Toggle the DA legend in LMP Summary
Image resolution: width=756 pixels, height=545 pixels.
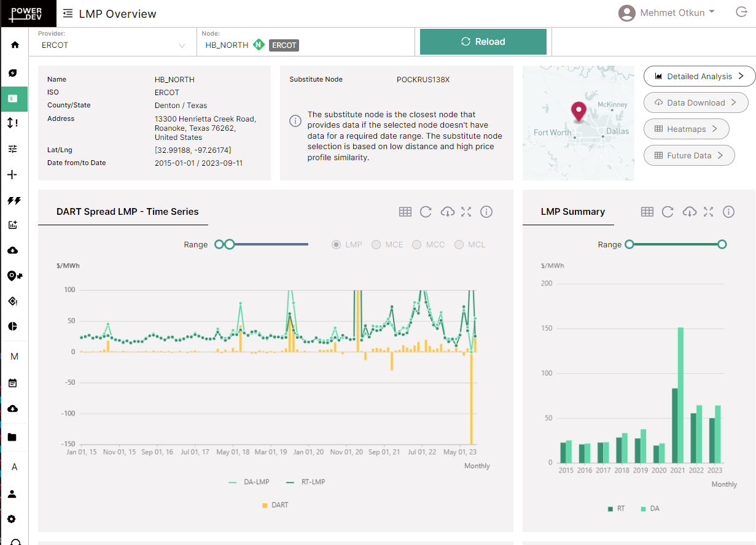[x=650, y=509]
